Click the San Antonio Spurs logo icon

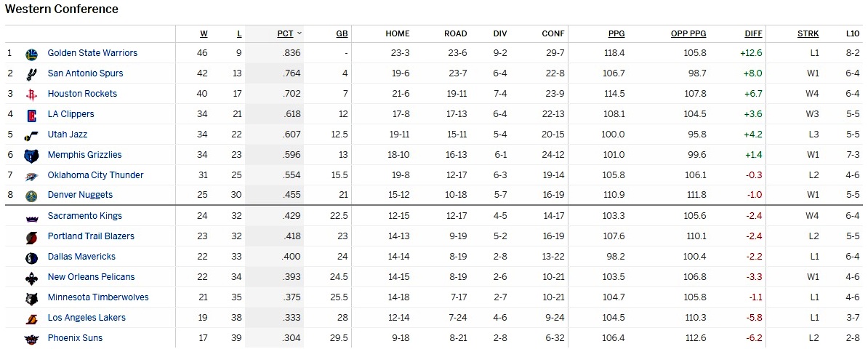(31, 73)
